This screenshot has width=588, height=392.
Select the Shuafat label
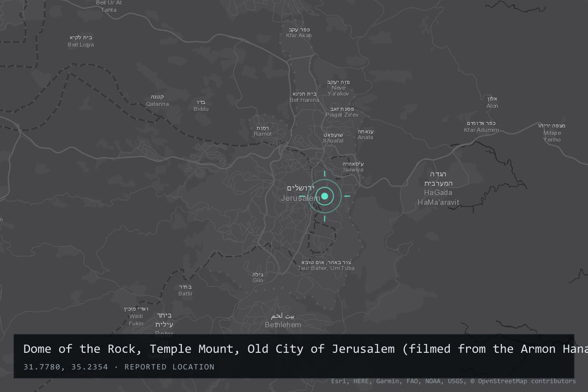coord(333,138)
